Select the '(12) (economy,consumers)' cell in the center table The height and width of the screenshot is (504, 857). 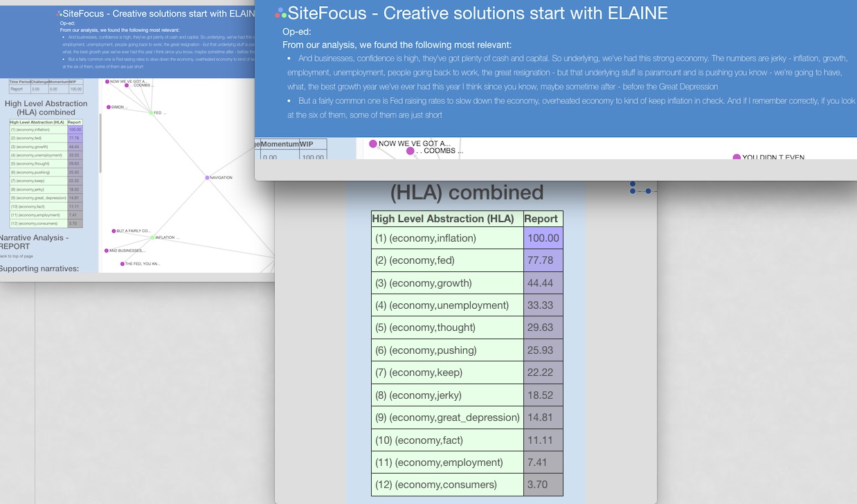click(447, 485)
